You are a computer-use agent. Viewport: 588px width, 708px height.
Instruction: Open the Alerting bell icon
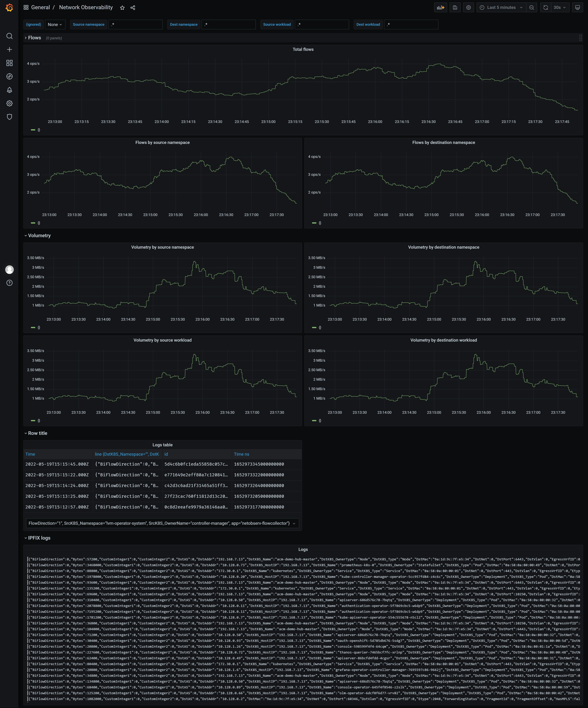tap(9, 90)
